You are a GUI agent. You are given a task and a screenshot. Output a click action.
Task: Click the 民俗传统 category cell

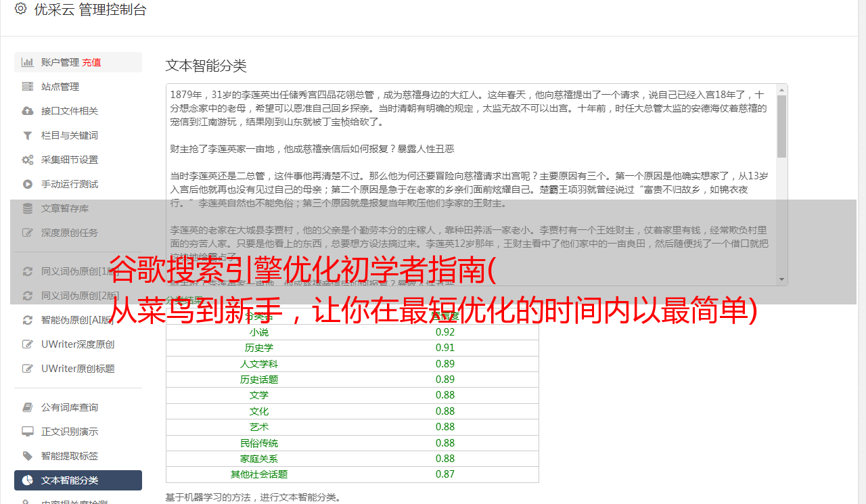(x=259, y=443)
